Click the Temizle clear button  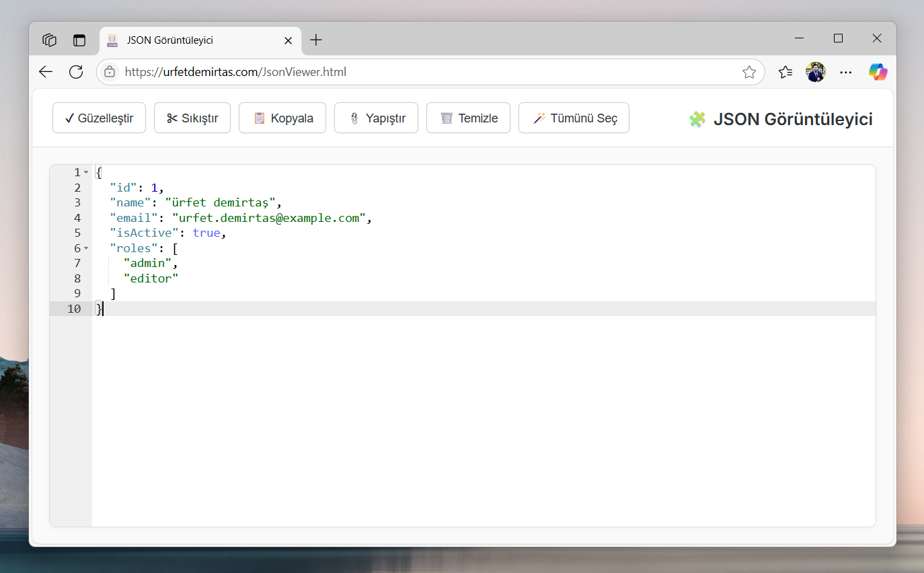[468, 118]
